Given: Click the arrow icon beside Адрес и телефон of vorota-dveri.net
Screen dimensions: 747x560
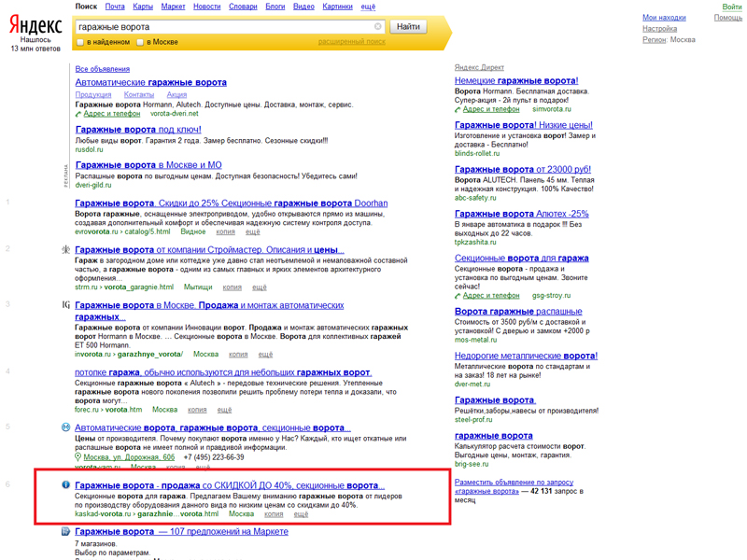Looking at the screenshot, I should (x=78, y=114).
